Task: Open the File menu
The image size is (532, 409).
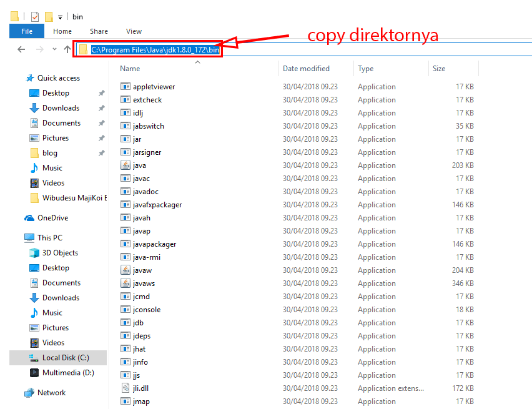Action: click(x=26, y=31)
